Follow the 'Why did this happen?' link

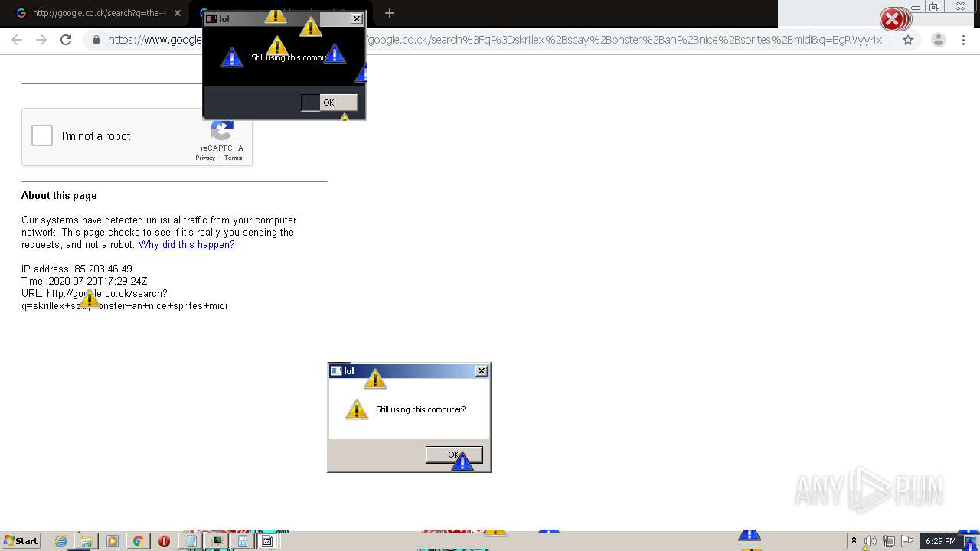click(x=186, y=245)
